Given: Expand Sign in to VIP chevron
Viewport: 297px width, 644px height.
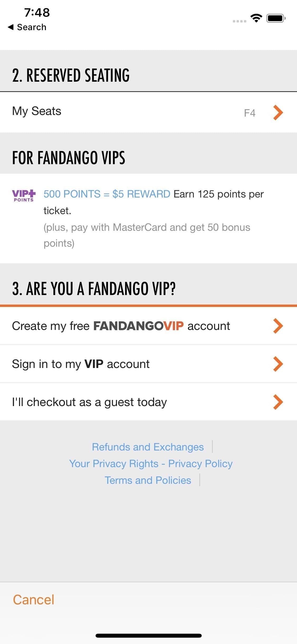Looking at the screenshot, I should tap(278, 364).
